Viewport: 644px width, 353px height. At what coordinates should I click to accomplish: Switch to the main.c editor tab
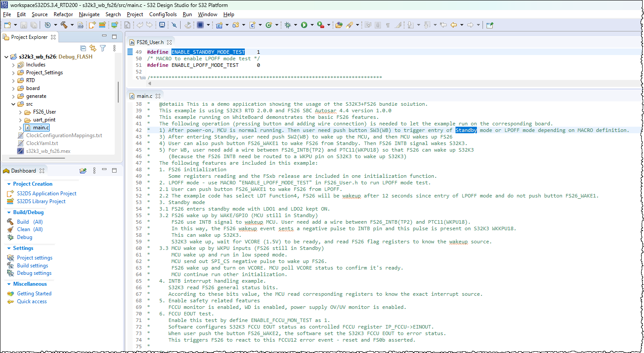144,96
